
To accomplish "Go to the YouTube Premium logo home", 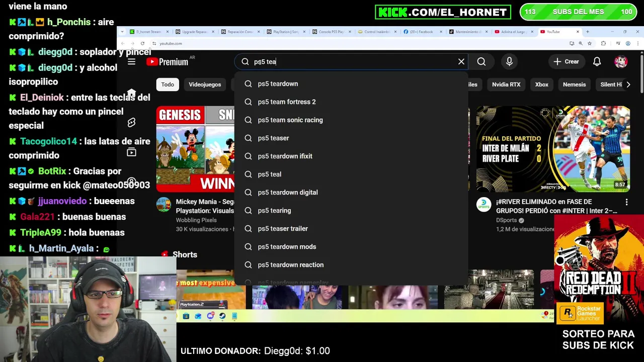I will tap(168, 62).
